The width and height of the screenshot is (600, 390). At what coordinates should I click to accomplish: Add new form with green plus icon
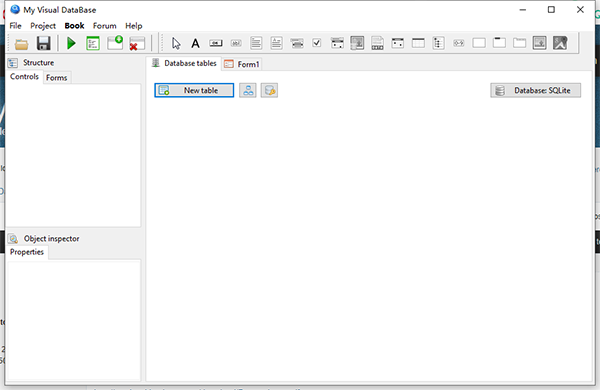point(115,43)
